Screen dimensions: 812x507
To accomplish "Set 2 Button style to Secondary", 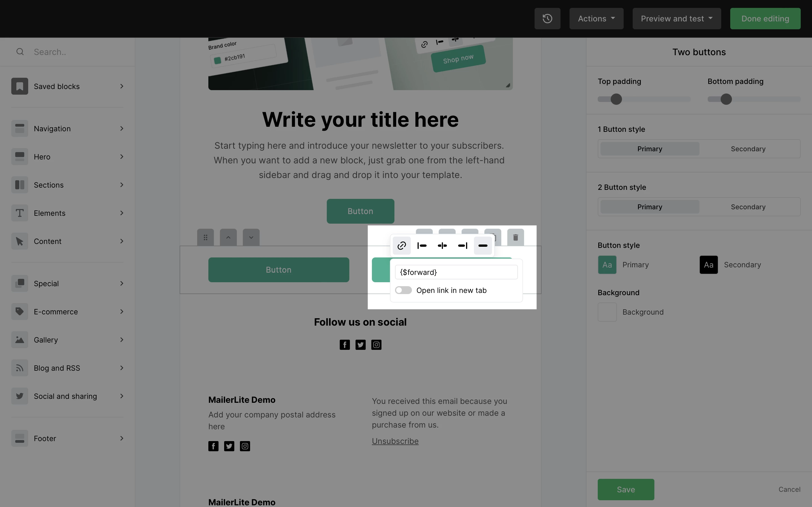I will point(748,207).
